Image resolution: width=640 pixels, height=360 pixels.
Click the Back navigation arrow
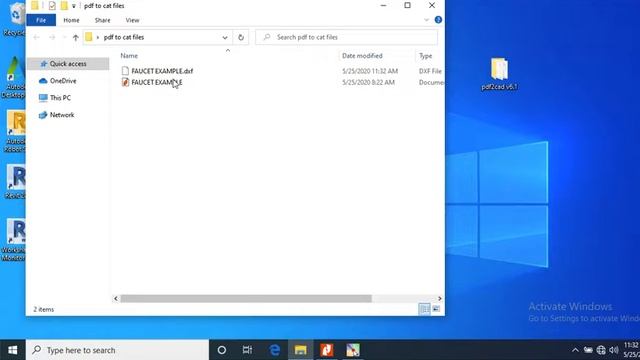click(x=36, y=37)
